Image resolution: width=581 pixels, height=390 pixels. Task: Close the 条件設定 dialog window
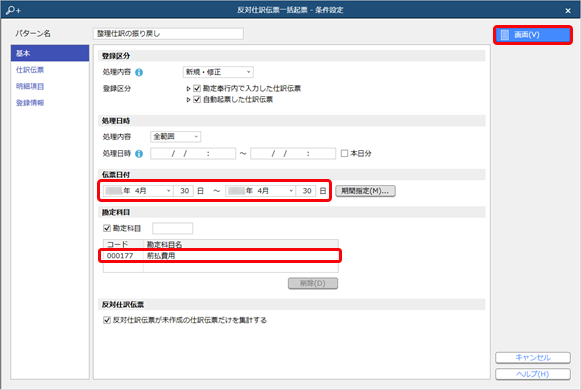(568, 11)
